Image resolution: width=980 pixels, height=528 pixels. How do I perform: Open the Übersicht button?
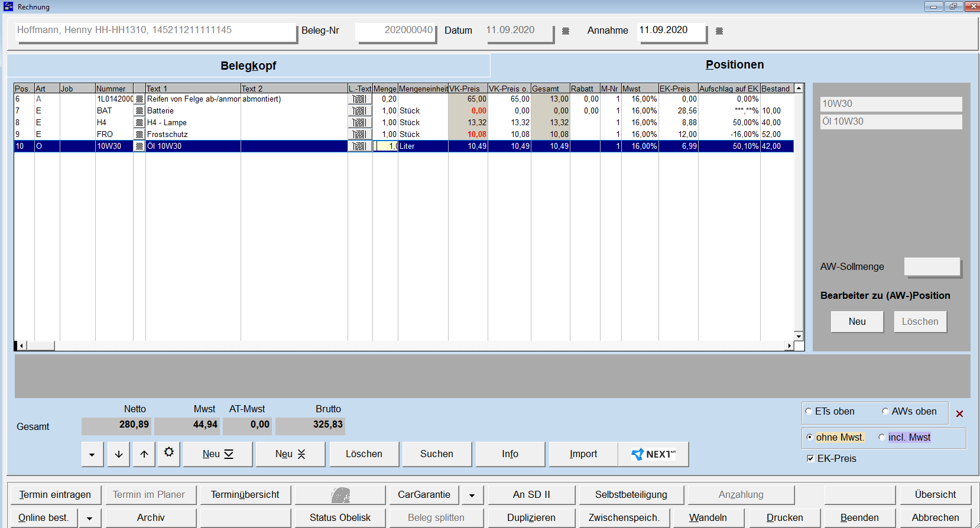pos(935,495)
